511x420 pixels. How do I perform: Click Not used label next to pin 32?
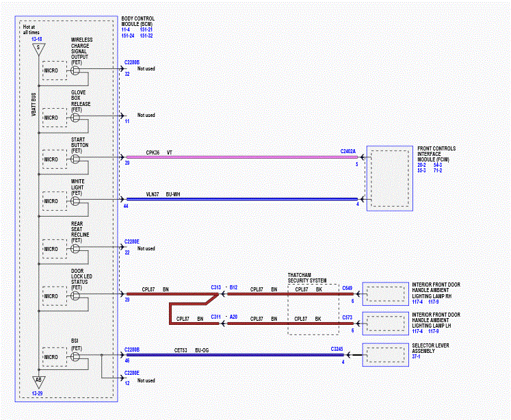coord(146,69)
